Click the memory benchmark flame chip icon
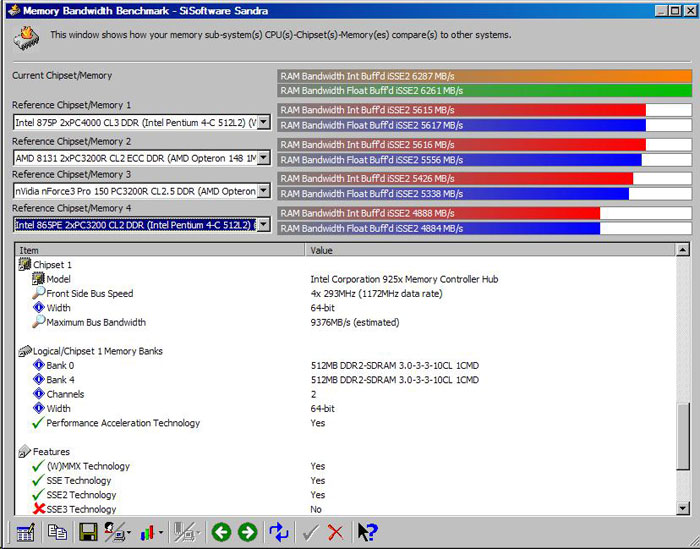 coord(26,38)
